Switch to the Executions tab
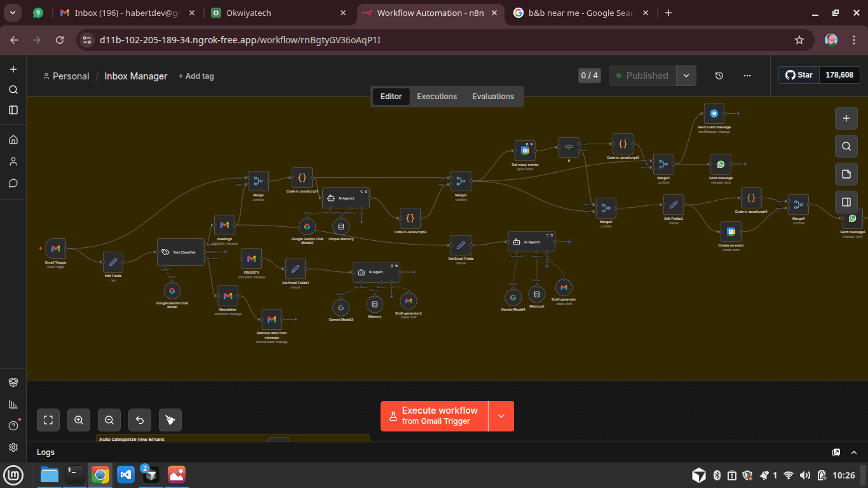 coord(437,96)
